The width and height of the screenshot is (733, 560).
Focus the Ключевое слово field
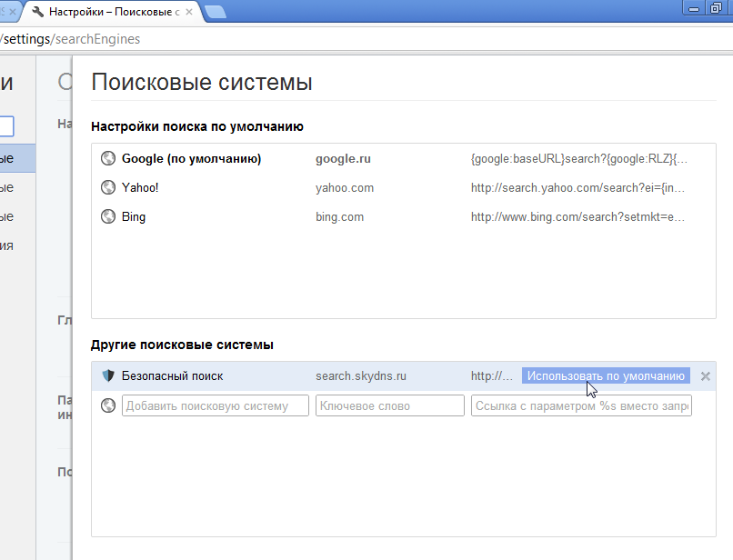390,405
